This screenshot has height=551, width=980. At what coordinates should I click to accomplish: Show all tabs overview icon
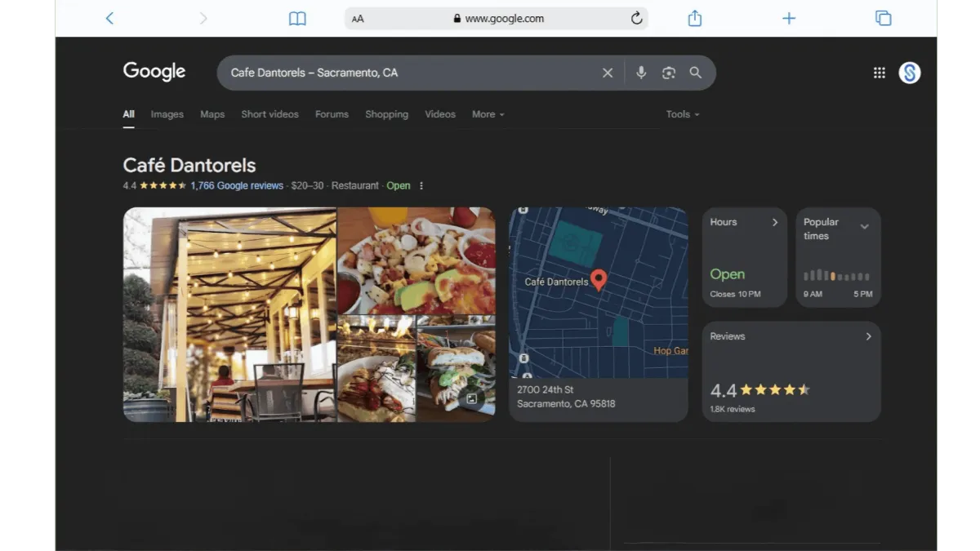tap(883, 18)
